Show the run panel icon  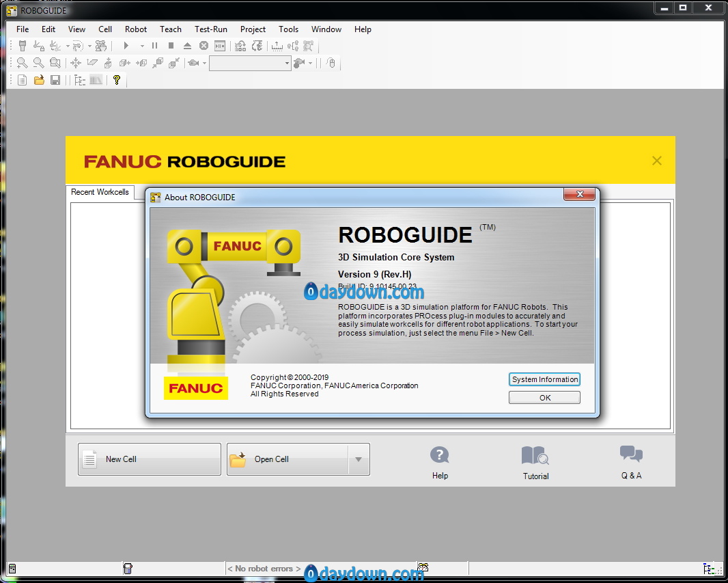point(220,46)
